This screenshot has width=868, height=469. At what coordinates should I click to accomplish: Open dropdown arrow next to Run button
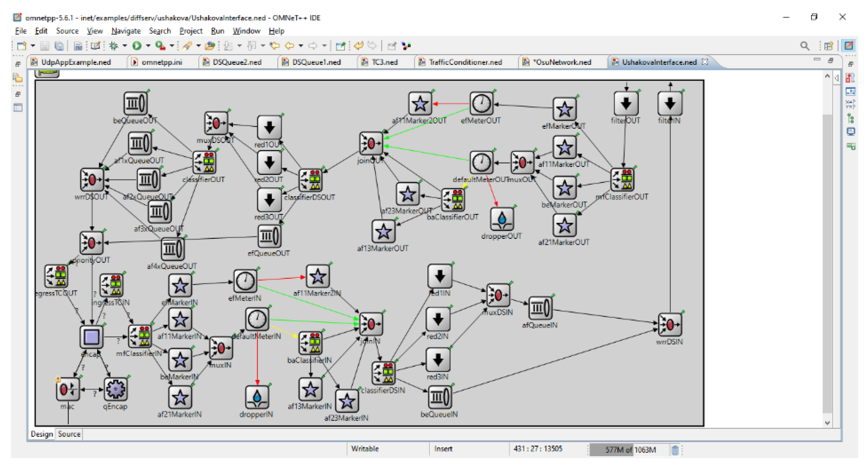tap(148, 45)
